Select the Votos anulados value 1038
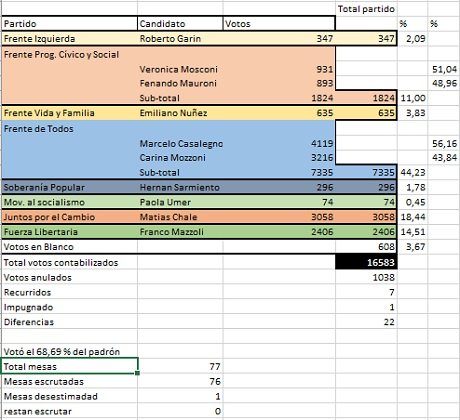 click(366, 277)
